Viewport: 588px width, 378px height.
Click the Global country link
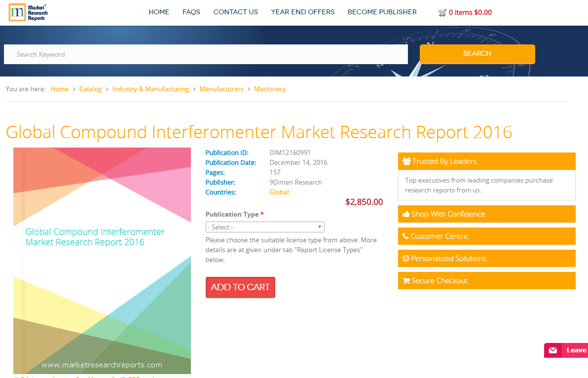pos(279,192)
